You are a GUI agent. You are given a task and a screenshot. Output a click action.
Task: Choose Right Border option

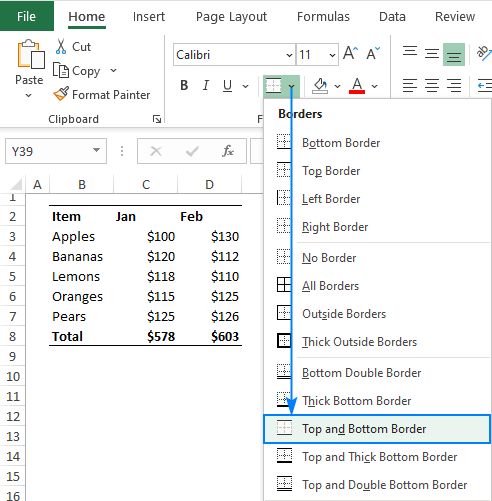[x=377, y=227]
